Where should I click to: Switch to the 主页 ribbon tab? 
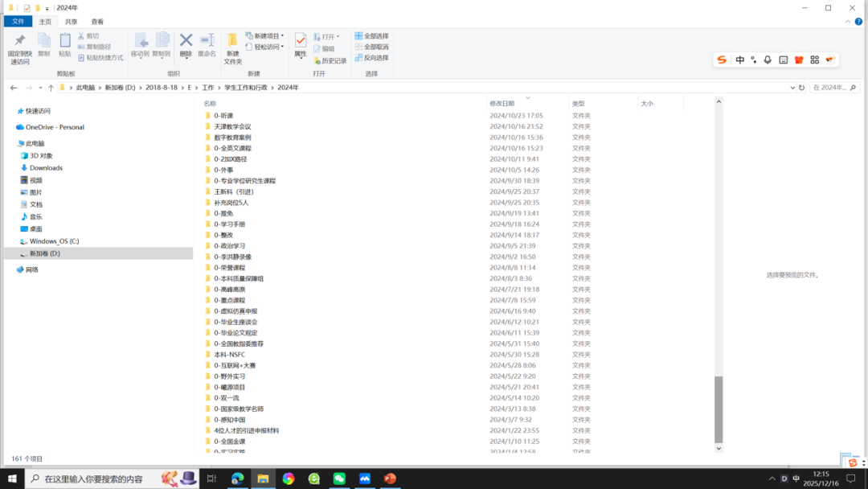45,22
